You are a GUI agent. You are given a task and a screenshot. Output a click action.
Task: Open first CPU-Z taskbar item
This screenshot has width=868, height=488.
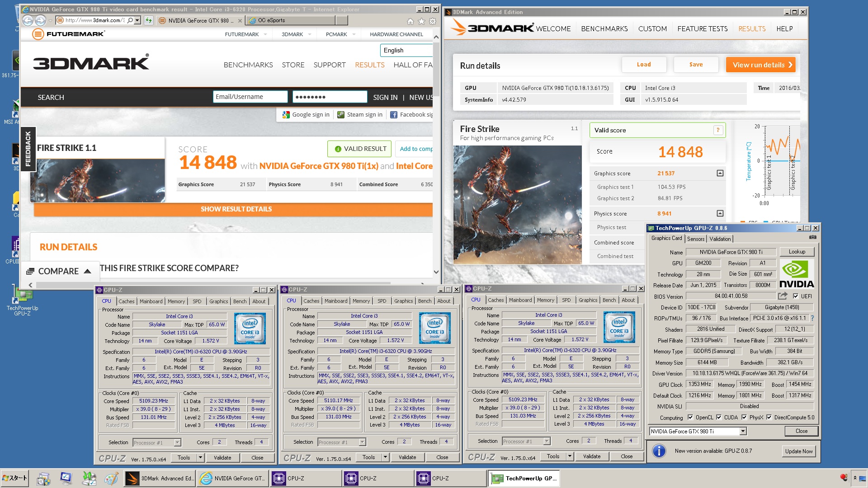coord(306,478)
